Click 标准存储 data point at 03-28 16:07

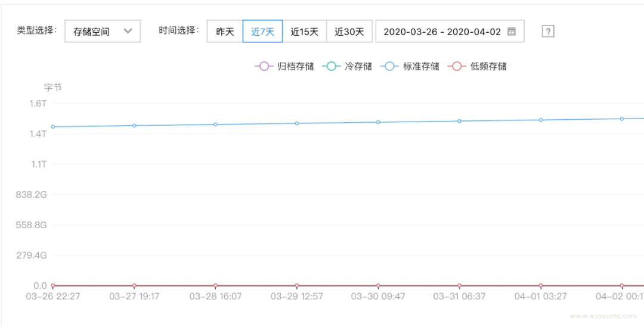point(215,124)
